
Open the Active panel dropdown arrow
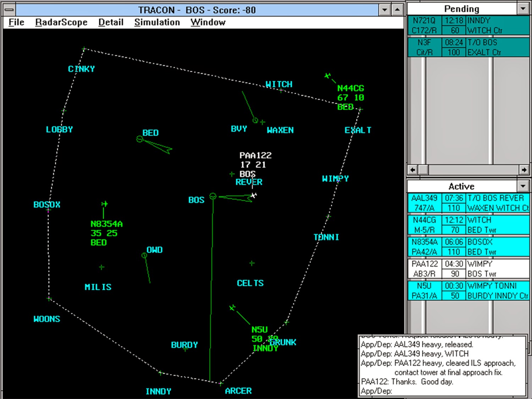pyautogui.click(x=523, y=186)
